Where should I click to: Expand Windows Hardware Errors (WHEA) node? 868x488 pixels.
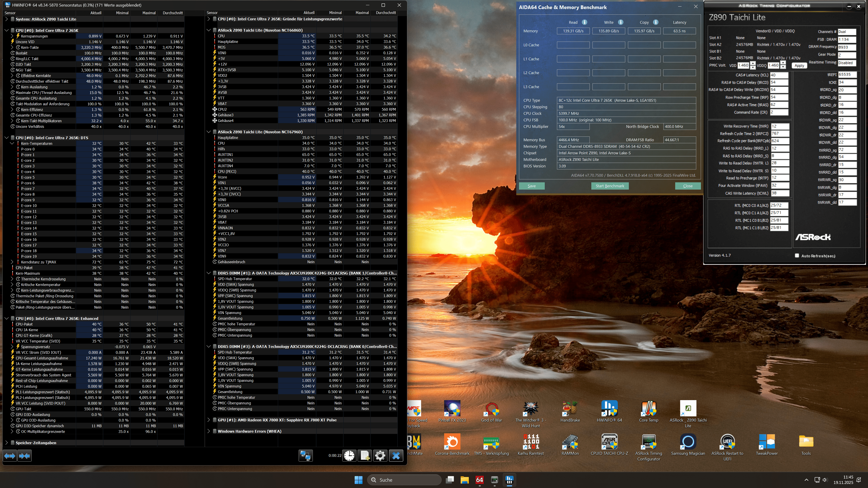(x=209, y=431)
